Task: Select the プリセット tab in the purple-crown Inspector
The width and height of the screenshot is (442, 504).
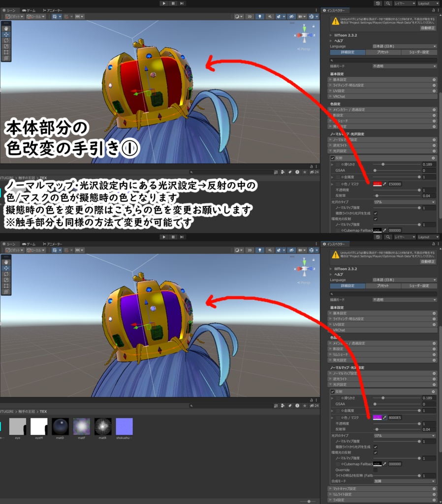Action: click(383, 286)
